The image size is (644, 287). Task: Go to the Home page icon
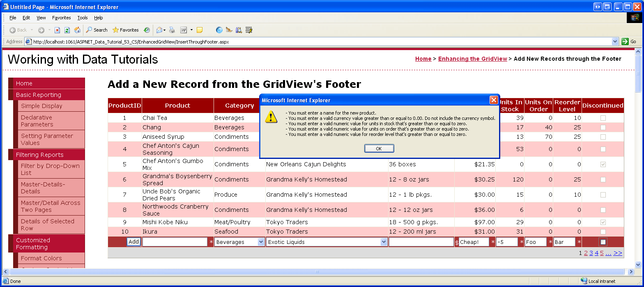77,30
